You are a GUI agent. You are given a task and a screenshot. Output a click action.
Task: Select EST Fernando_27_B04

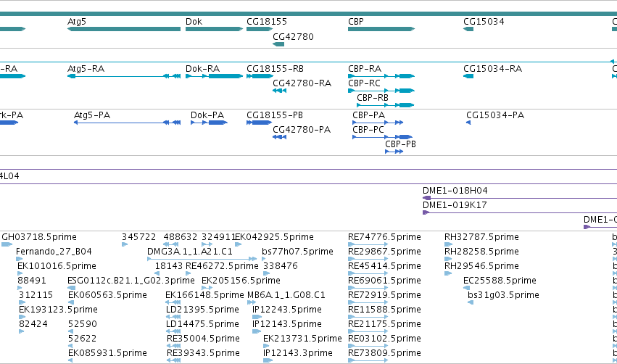click(x=20, y=259)
